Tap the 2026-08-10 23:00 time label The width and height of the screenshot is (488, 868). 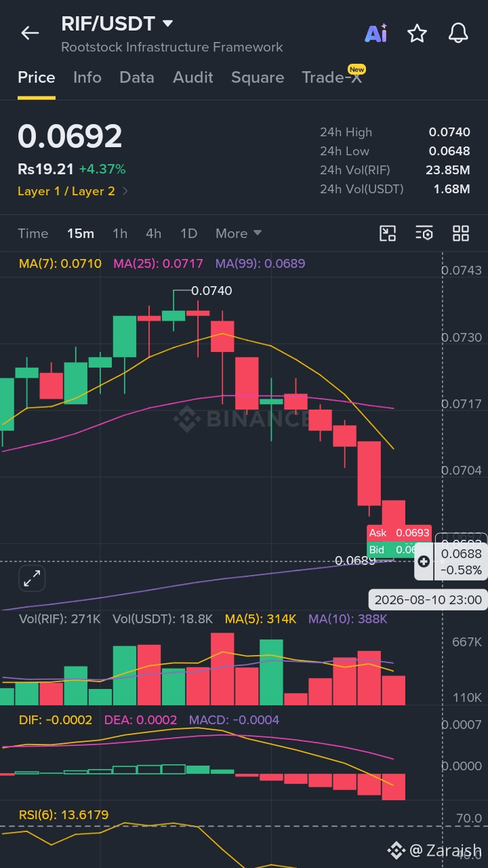[x=428, y=599]
